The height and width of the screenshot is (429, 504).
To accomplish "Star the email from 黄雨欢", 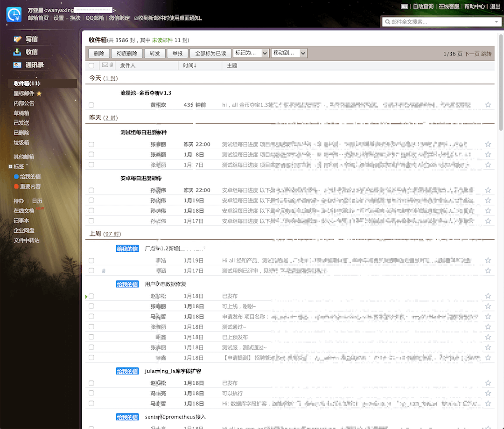I will point(488,104).
